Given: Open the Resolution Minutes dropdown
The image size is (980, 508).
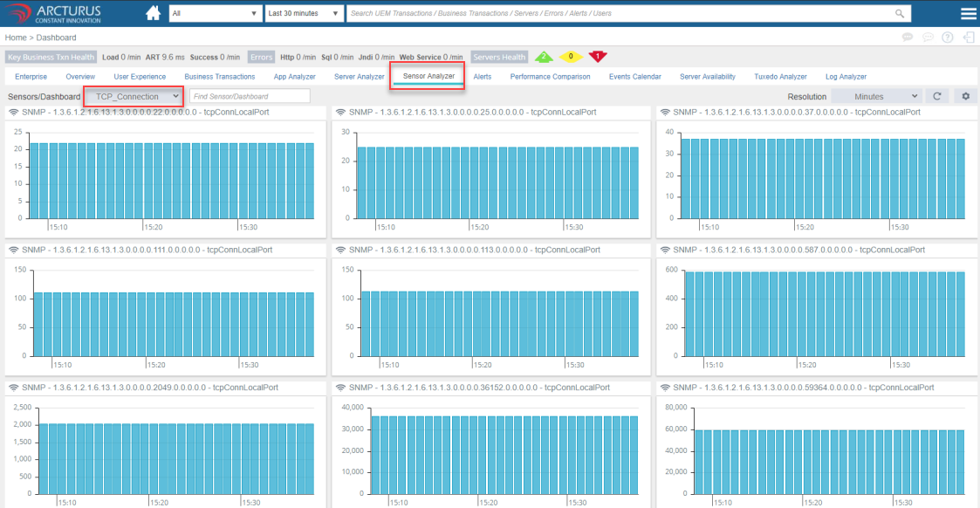Looking at the screenshot, I should tap(875, 96).
